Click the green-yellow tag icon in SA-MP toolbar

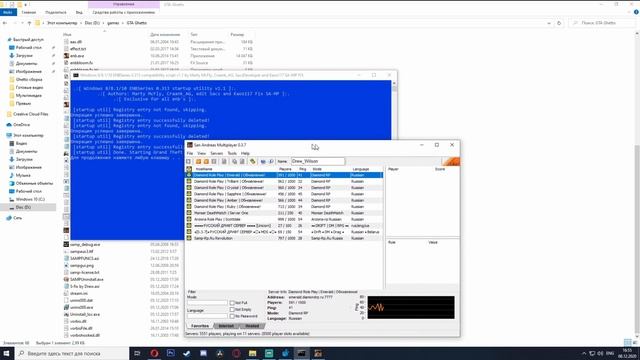(253, 162)
